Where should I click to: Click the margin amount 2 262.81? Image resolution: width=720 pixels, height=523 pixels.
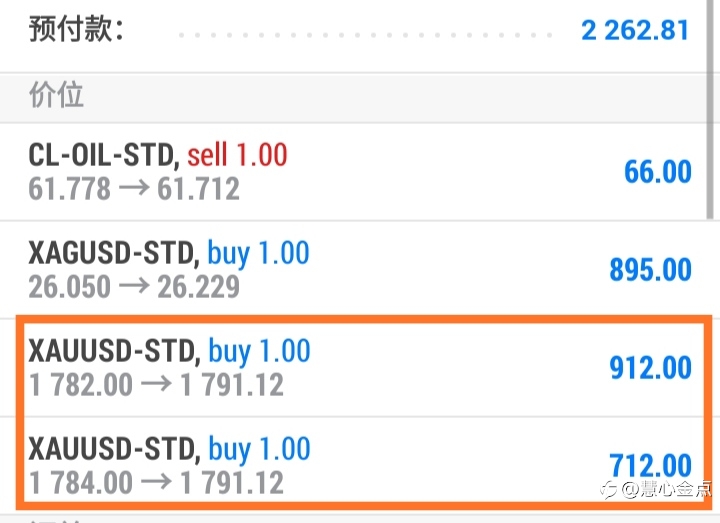635,30
